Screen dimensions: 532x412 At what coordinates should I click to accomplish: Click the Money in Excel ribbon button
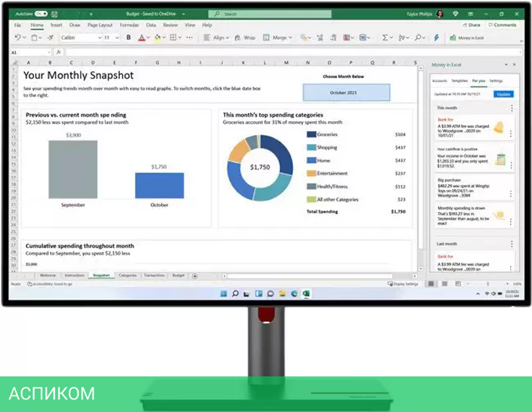click(x=467, y=38)
